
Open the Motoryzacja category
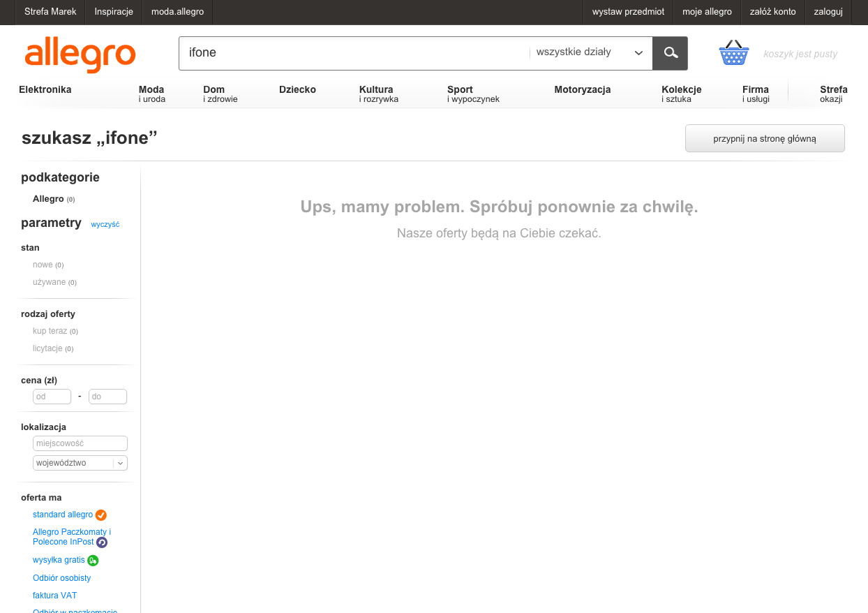(583, 89)
